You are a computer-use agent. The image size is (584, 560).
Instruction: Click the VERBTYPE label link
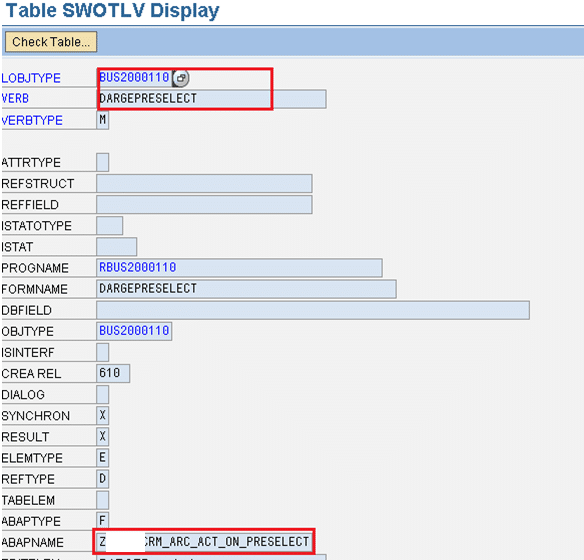[x=32, y=120]
